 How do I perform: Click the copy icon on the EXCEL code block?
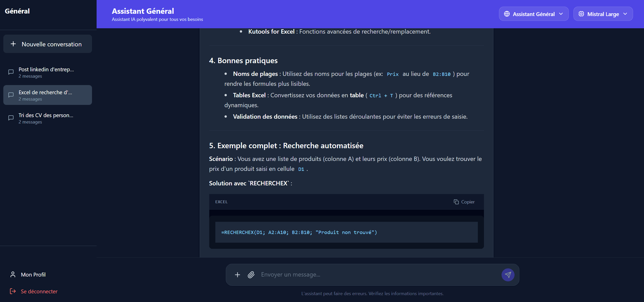click(456, 202)
